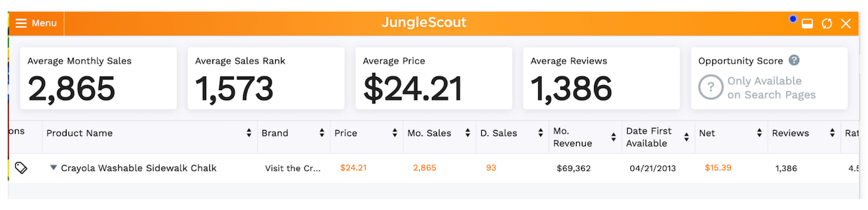Click the large circled question mark icon
The image size is (868, 210).
(711, 87)
